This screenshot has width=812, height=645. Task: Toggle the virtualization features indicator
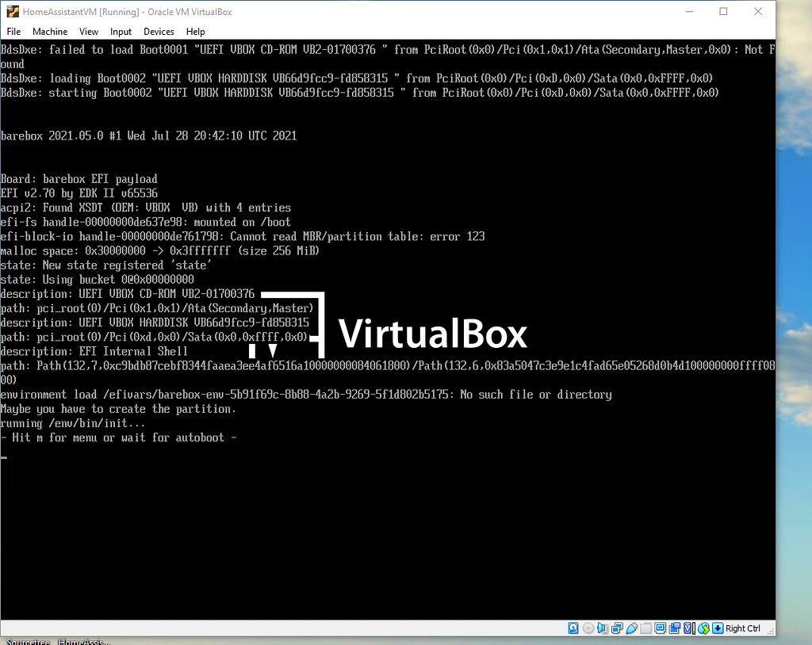click(x=688, y=628)
